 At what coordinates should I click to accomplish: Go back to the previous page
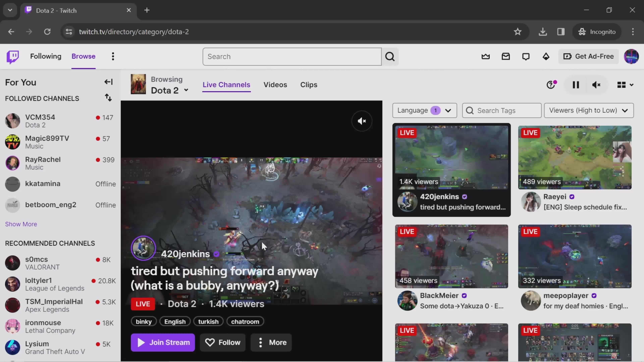11,32
